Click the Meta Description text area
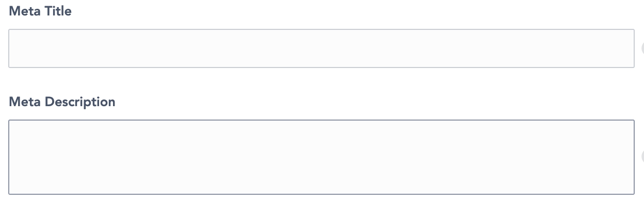Image resolution: width=644 pixels, height=202 pixels. 321,157
